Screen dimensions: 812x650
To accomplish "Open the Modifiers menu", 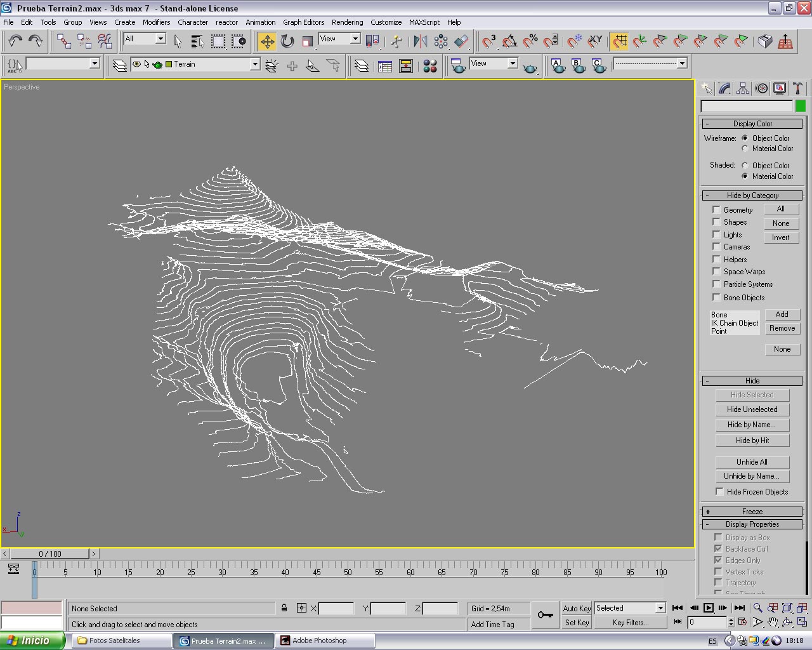I will 156,22.
